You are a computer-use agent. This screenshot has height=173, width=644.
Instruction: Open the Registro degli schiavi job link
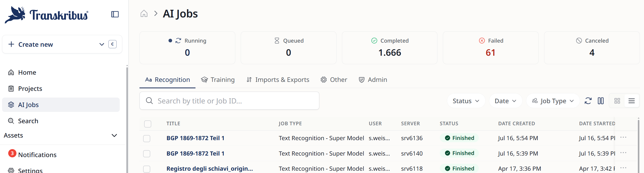[x=210, y=169]
